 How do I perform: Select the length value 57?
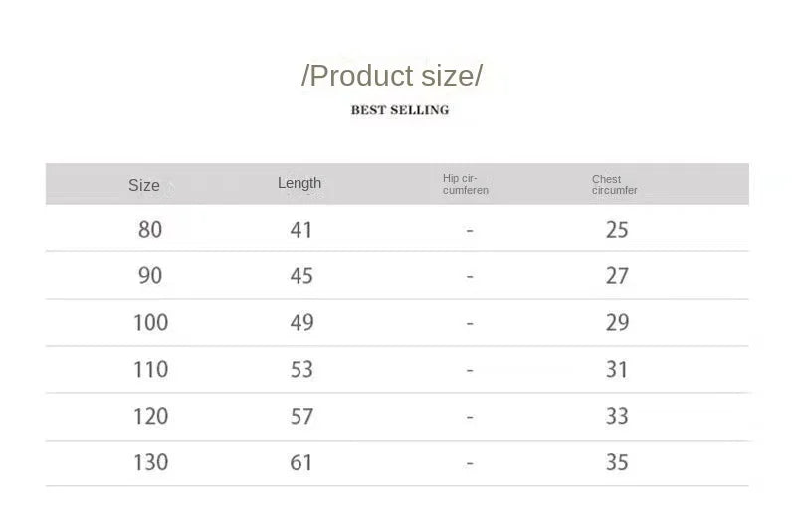click(301, 416)
